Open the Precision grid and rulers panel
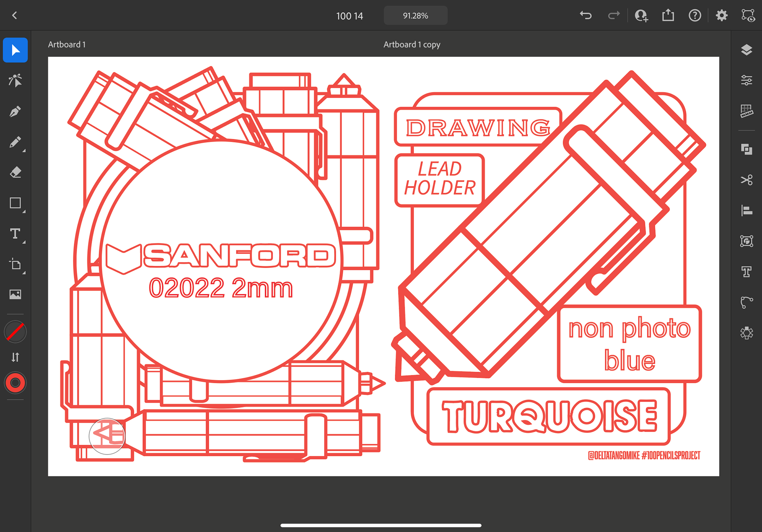 click(x=747, y=111)
